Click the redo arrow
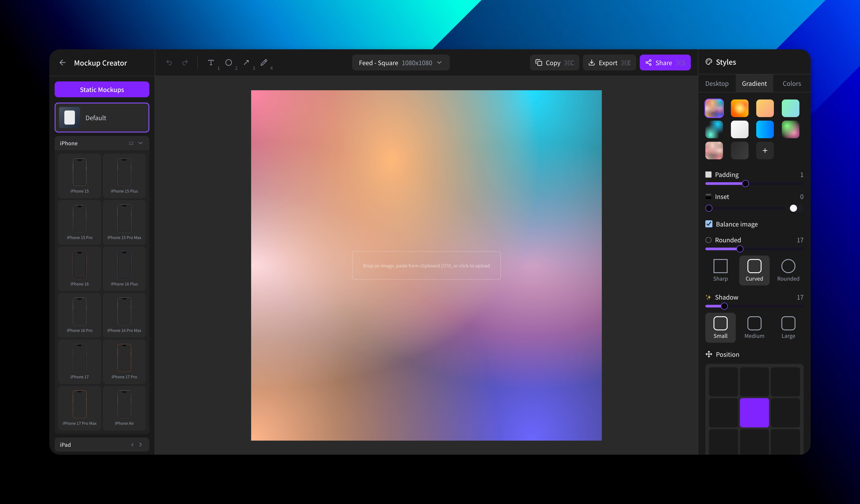The width and height of the screenshot is (860, 504). [x=185, y=63]
